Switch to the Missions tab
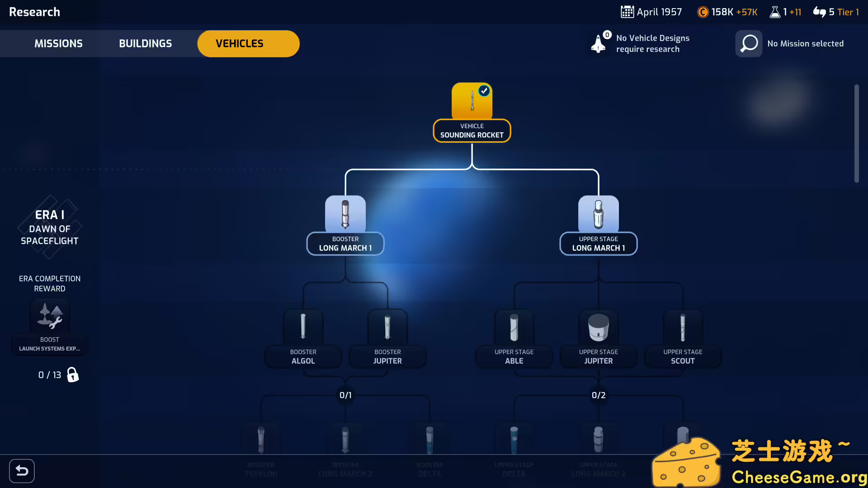 [x=58, y=44]
